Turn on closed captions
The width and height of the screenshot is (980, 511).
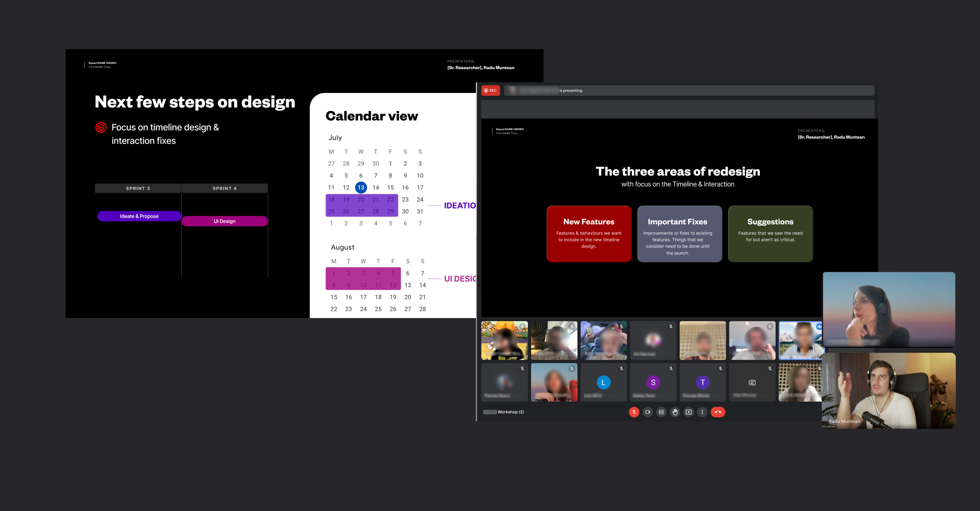click(x=661, y=412)
